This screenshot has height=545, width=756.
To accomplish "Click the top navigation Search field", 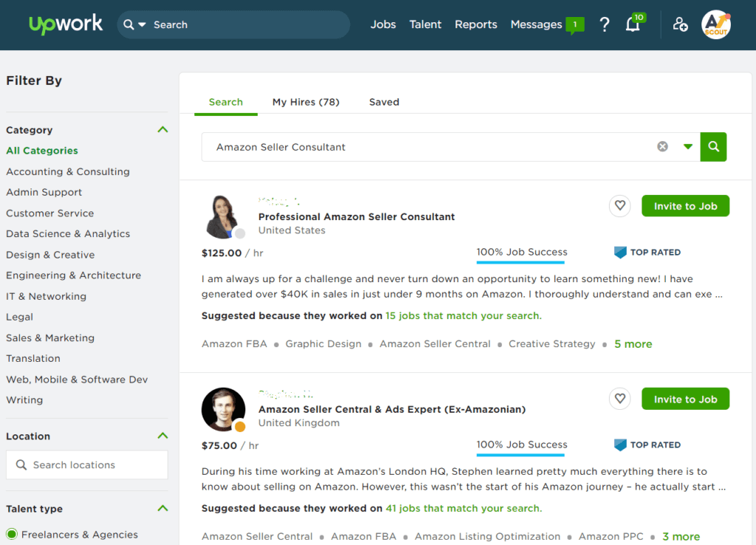I will point(233,24).
